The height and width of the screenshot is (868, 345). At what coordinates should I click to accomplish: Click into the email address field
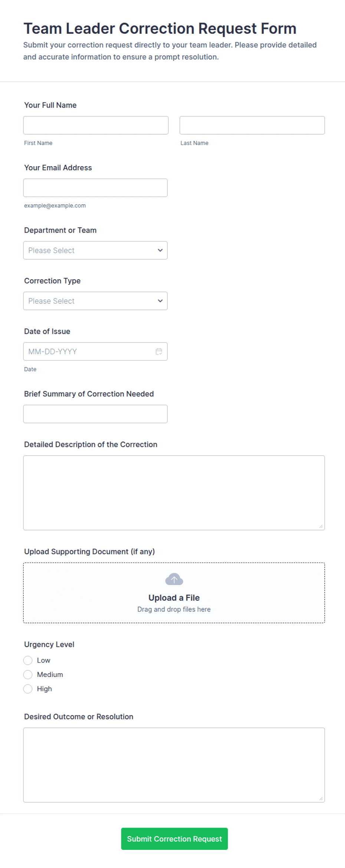click(x=95, y=188)
